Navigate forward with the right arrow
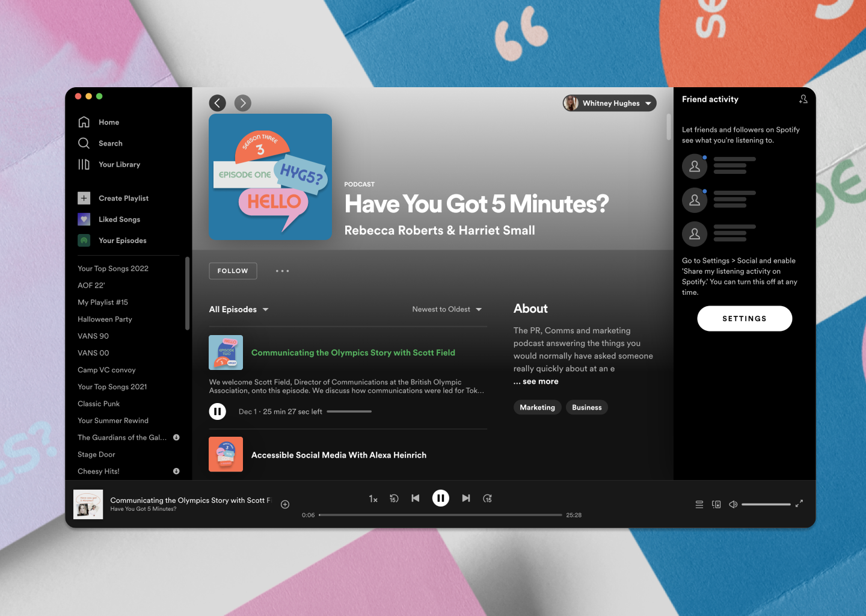This screenshot has width=866, height=616. pos(243,103)
